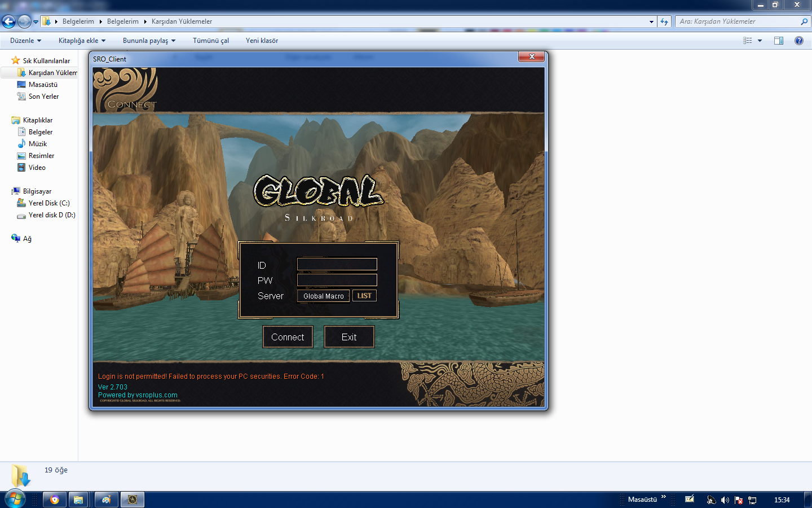Click the language bar tray icon

[x=690, y=499]
